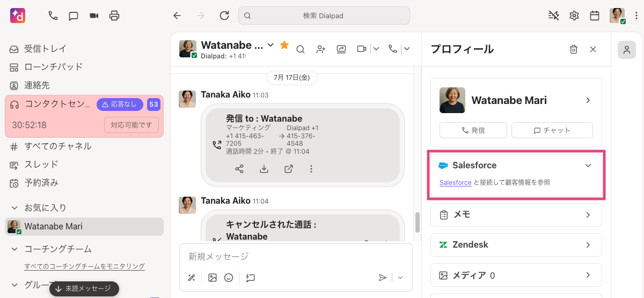Image resolution: width=644 pixels, height=298 pixels.
Task: Open settings gear in top bar
Action: [574, 16]
